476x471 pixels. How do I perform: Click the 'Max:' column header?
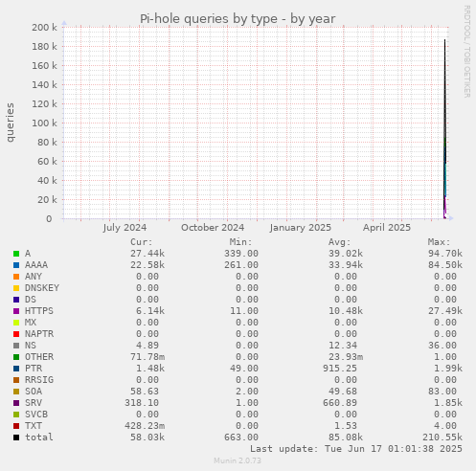(x=439, y=242)
